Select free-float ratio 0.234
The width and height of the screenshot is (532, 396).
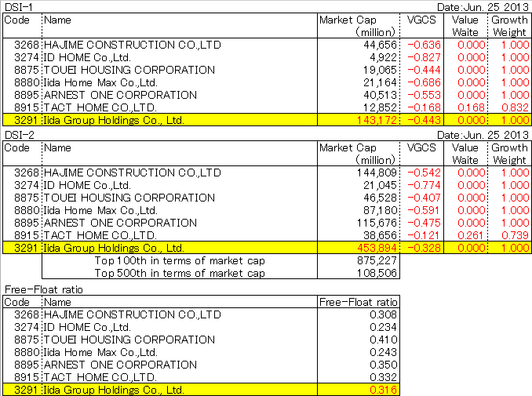pos(383,327)
